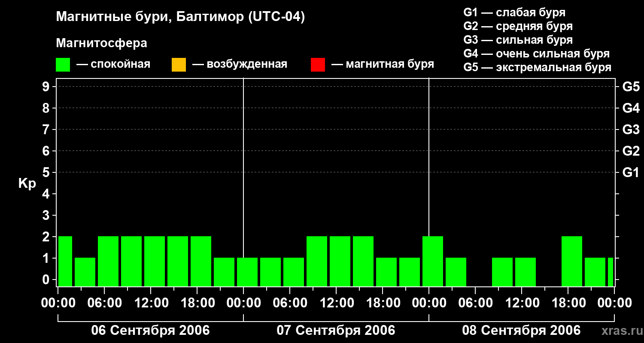Click 'G2 — средняя буря' legend line
The height and width of the screenshot is (343, 644).
[518, 26]
